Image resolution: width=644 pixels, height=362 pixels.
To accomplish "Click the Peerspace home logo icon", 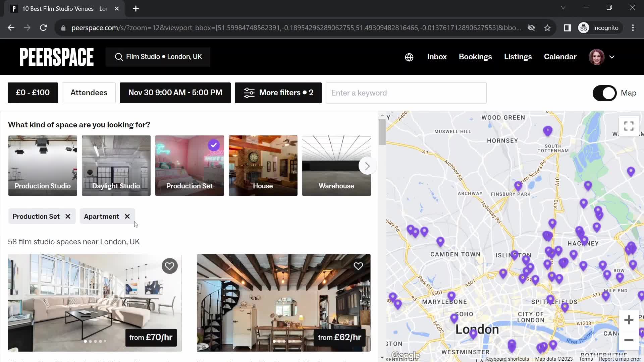I will [x=56, y=57].
